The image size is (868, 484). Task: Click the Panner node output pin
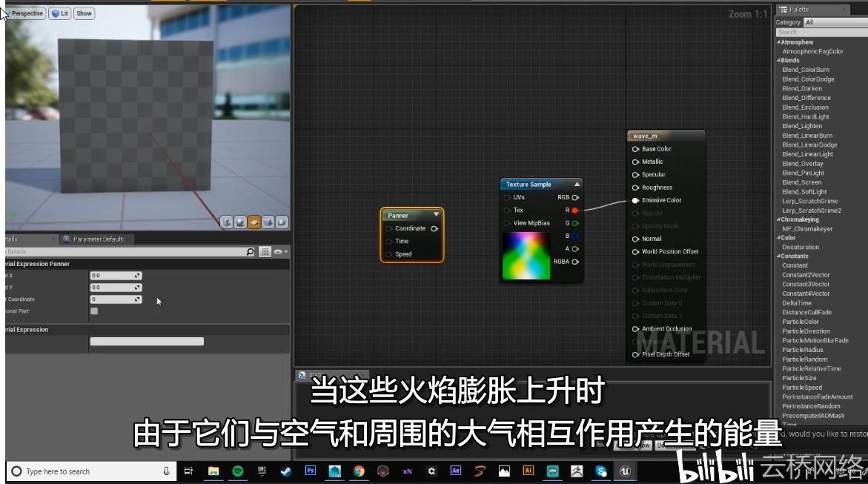[434, 229]
